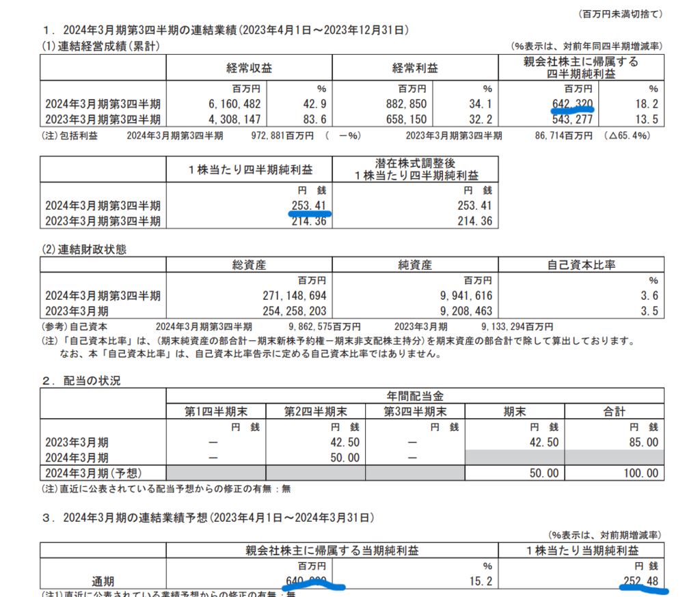Click the "総資産" column header
This screenshot has width=700, height=597.
[249, 265]
